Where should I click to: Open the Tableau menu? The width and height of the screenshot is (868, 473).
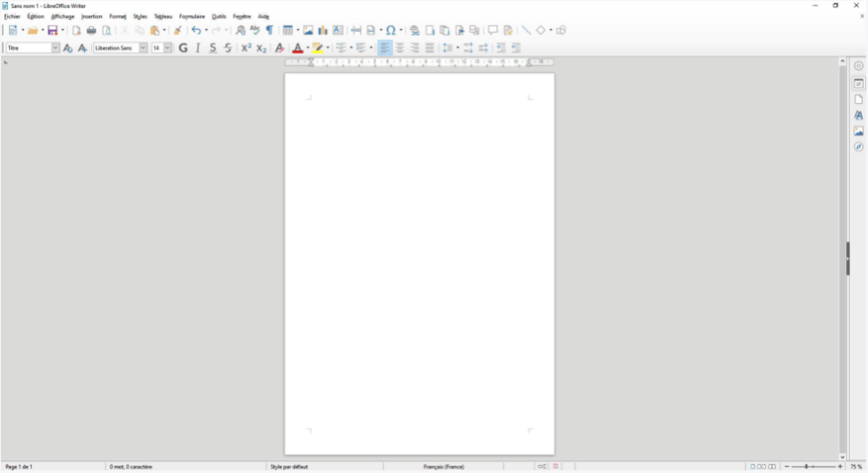(162, 16)
